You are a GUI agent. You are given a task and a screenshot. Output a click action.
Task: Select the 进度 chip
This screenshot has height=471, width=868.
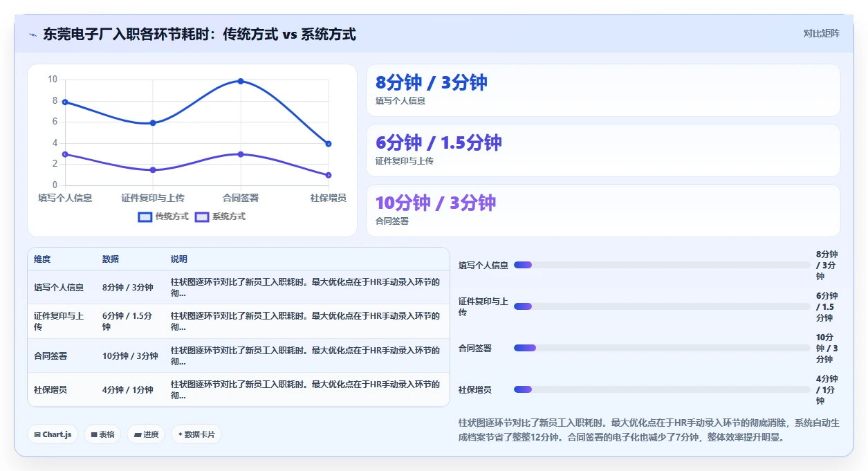click(146, 434)
